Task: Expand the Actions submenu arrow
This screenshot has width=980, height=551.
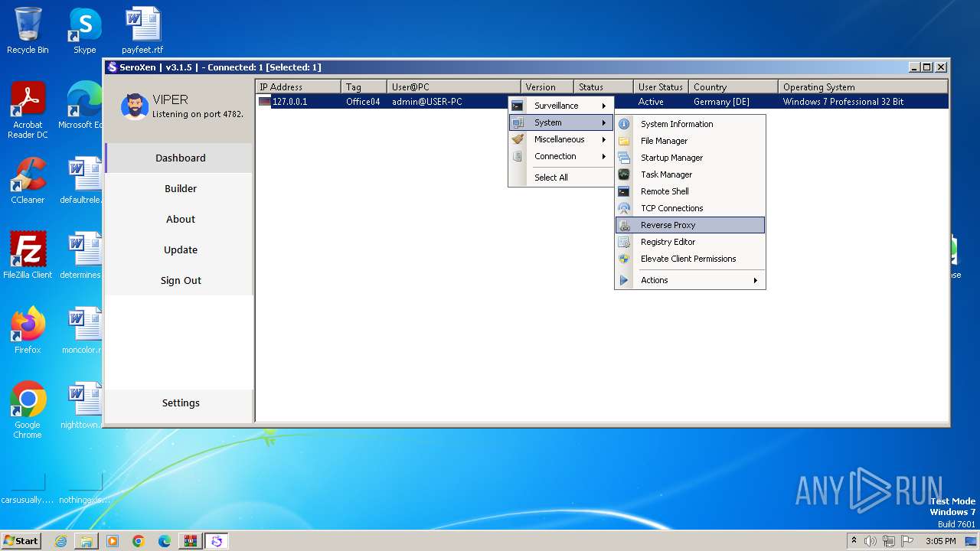Action: 755,280
